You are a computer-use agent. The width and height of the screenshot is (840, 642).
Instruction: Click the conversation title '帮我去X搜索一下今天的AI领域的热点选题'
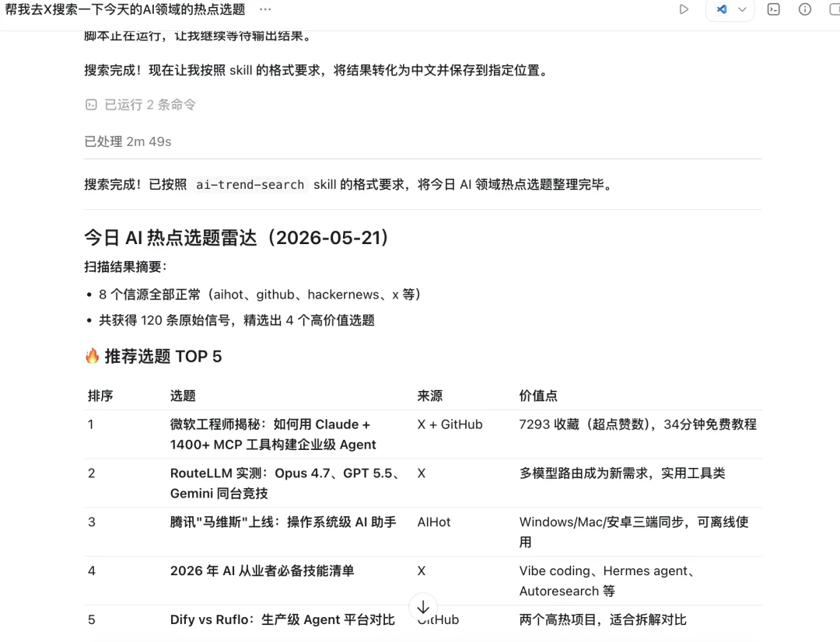pyautogui.click(x=125, y=9)
